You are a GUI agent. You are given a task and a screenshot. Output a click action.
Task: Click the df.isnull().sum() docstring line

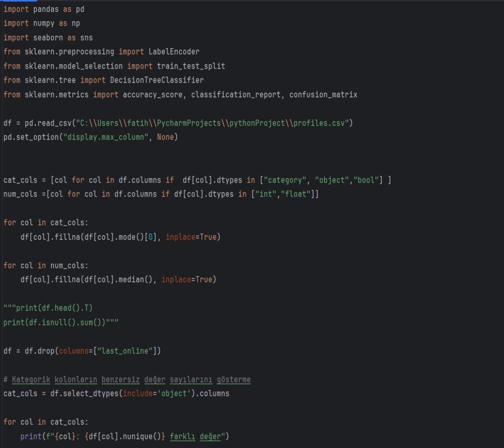click(x=60, y=322)
